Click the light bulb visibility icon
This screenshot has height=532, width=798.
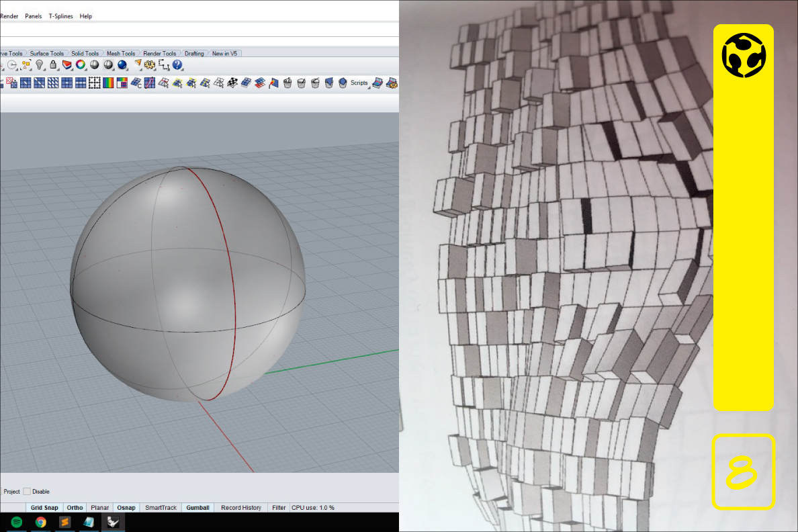(x=40, y=65)
